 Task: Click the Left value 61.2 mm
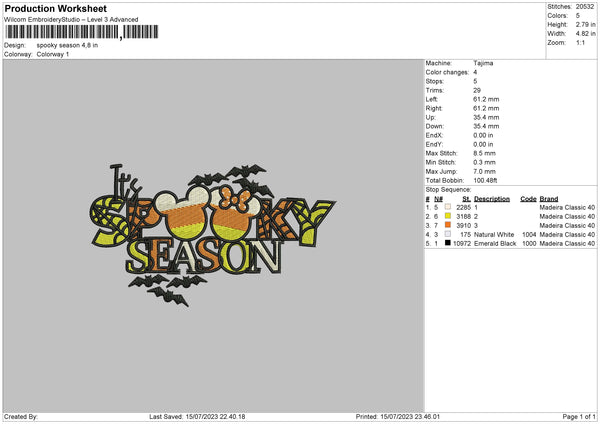[x=486, y=99]
